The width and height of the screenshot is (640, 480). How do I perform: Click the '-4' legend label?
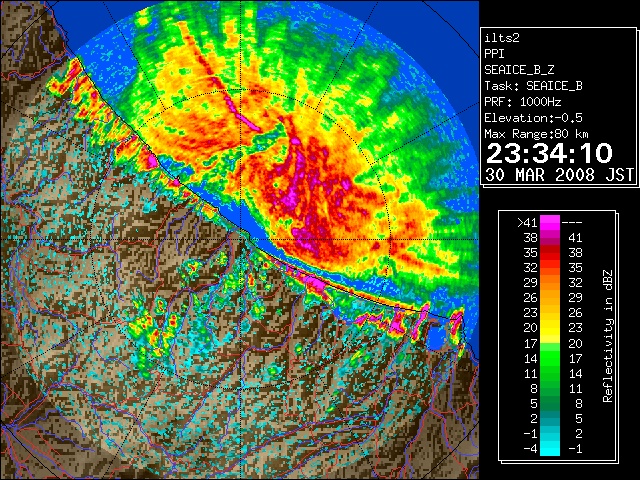point(530,448)
